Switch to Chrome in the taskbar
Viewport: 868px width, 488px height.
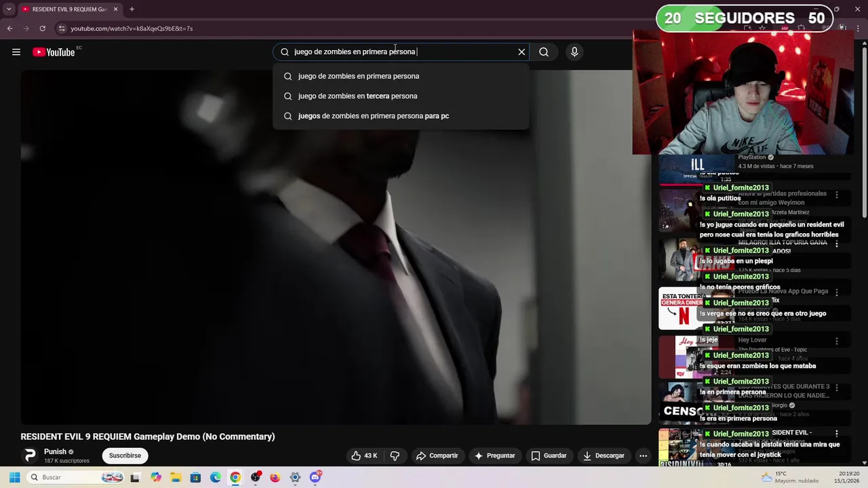pyautogui.click(x=235, y=477)
